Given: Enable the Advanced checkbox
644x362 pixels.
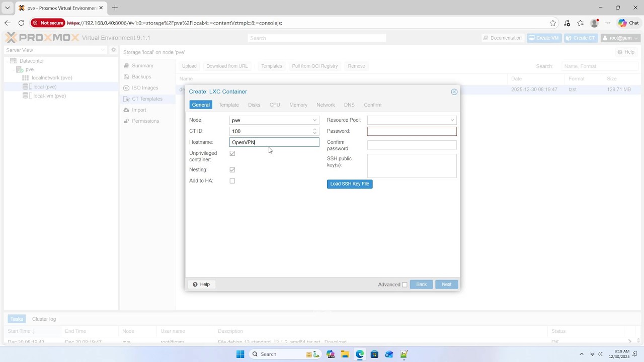Looking at the screenshot, I should click(x=405, y=285).
